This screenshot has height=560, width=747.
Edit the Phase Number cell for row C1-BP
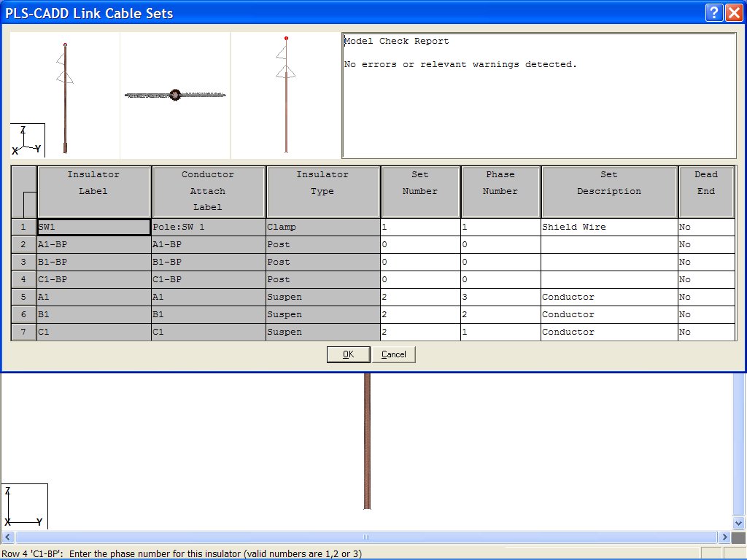click(x=500, y=279)
